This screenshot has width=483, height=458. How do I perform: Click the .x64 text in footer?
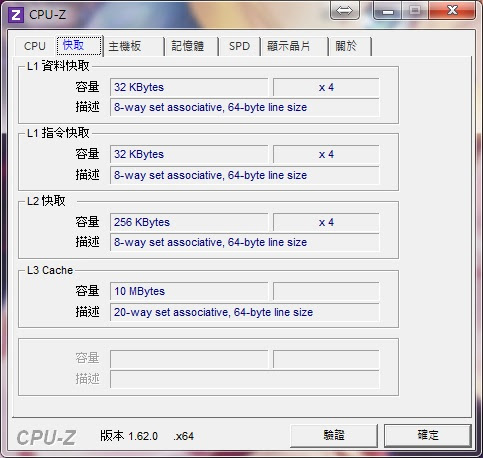click(183, 436)
